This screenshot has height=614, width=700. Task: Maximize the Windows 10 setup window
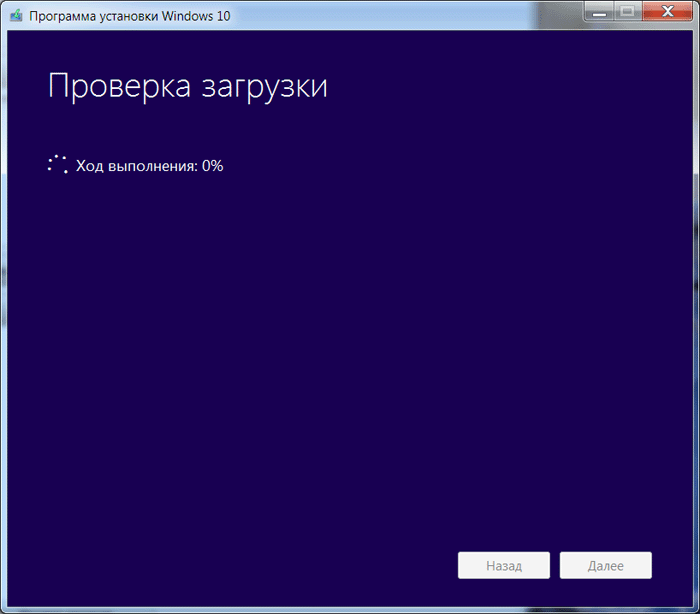pyautogui.click(x=628, y=12)
